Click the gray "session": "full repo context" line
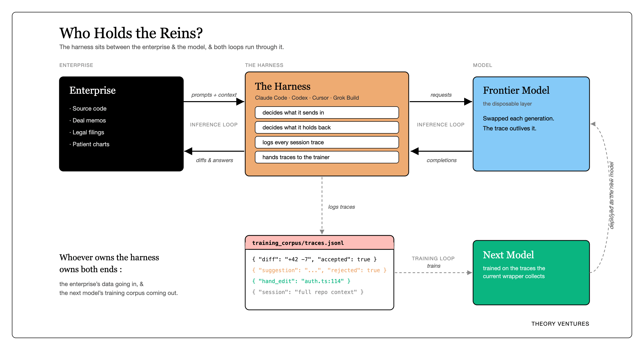The width and height of the screenshot is (644, 350). coord(308,292)
